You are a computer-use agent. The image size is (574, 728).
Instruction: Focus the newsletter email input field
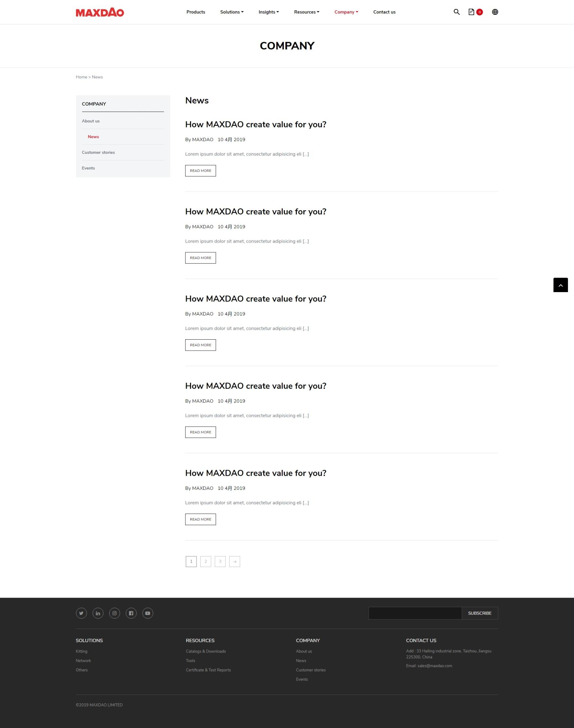[415, 613]
